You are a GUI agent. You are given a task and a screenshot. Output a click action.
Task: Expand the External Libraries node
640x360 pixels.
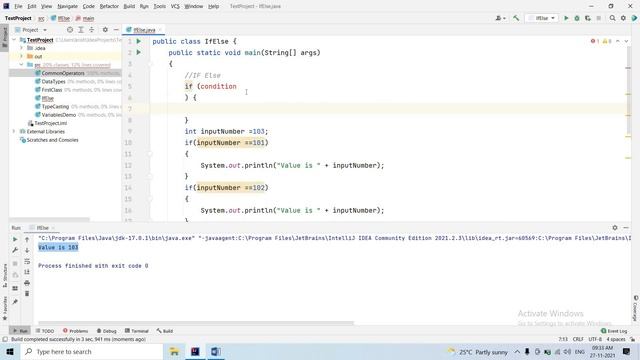pos(14,131)
